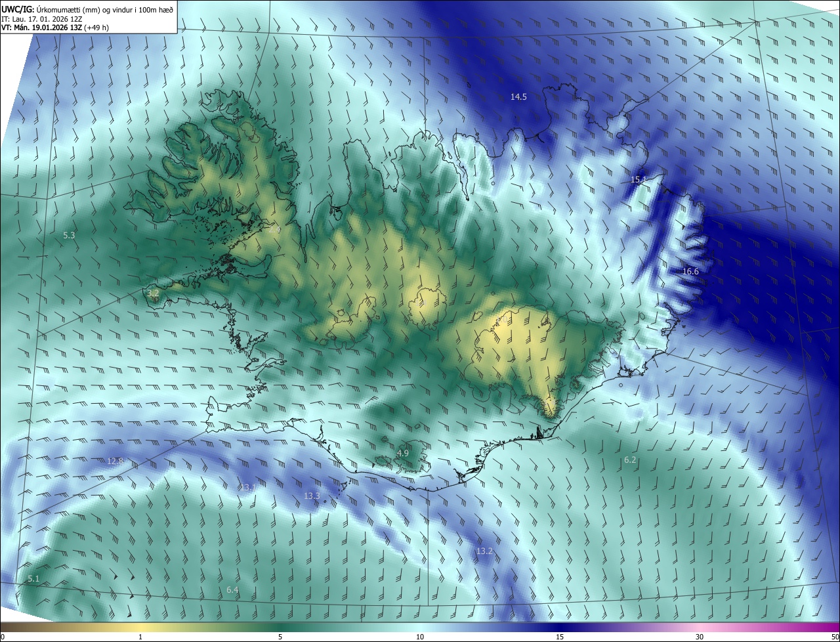Click the 6.4 value on the map
The image size is (840, 642).
click(232, 590)
